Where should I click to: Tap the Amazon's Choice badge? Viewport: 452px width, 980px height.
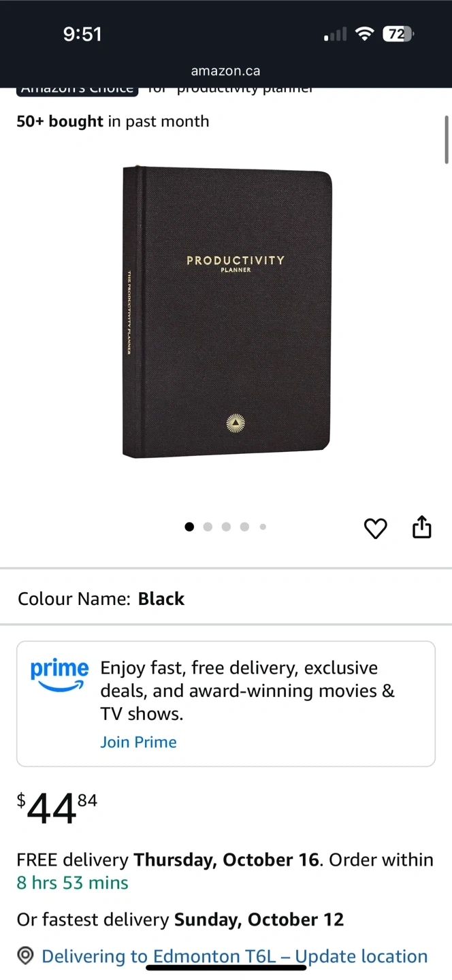[77, 89]
